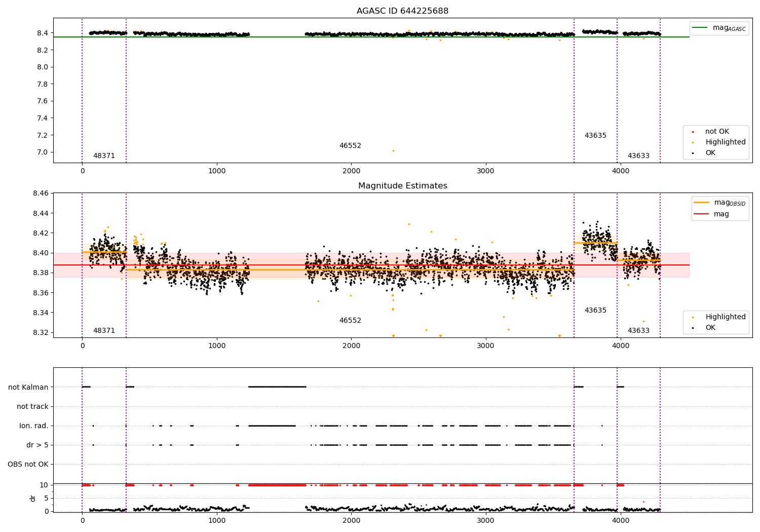Select y-axis tick 8.38
760x532 pixels.
41,273
